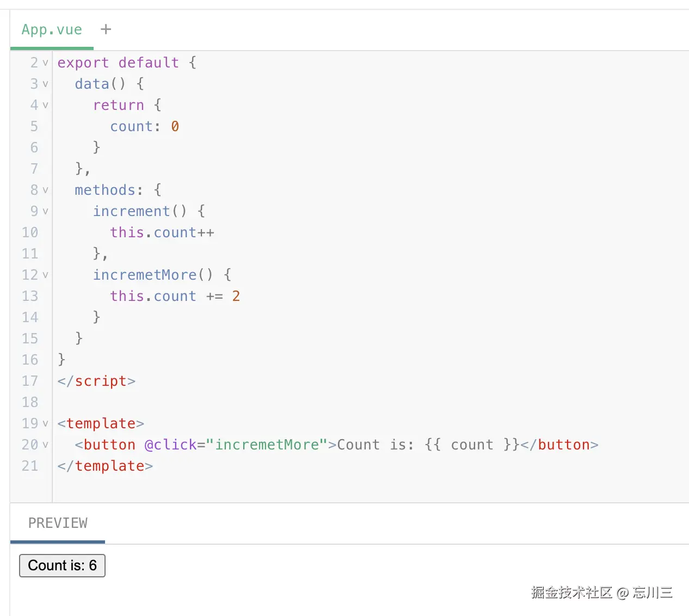Add a new file with the plus icon
Screen dimensions: 689x616
[x=106, y=29]
